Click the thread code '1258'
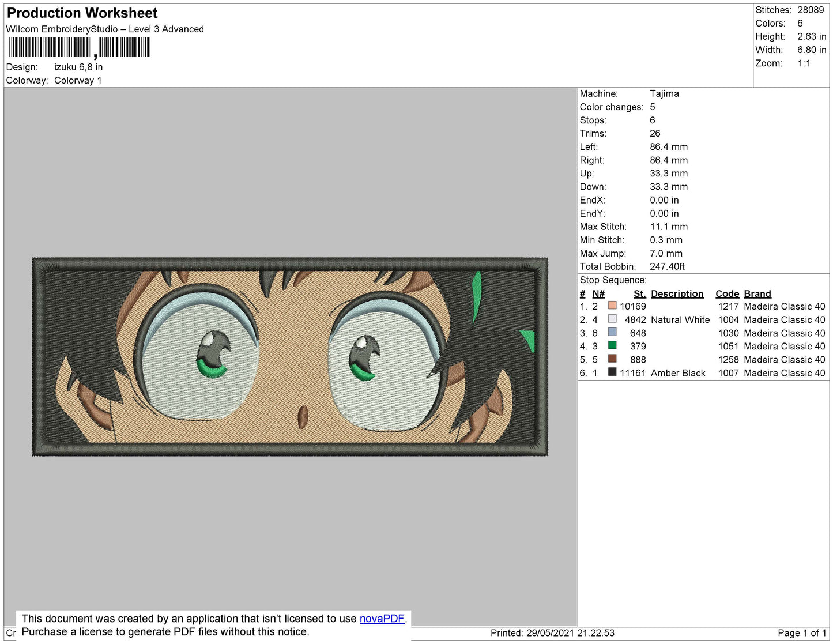Screen dimensions: 833x644 tap(728, 359)
